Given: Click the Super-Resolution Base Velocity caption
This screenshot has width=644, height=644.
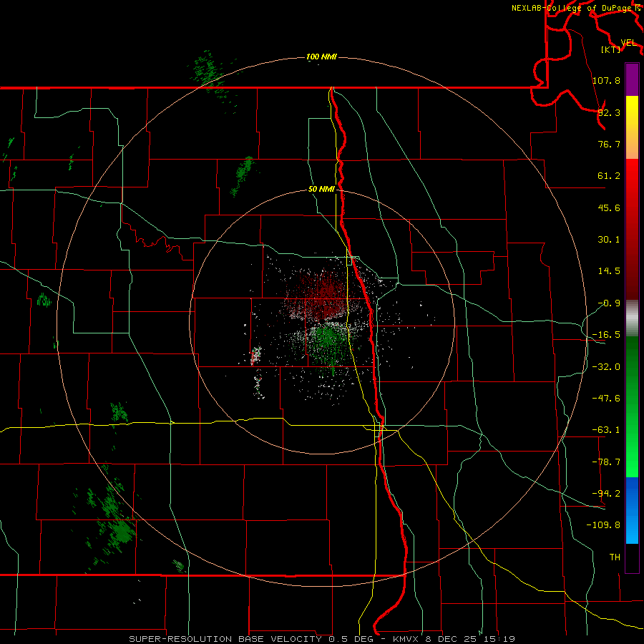Looking at the screenshot, I should (x=322, y=639).
